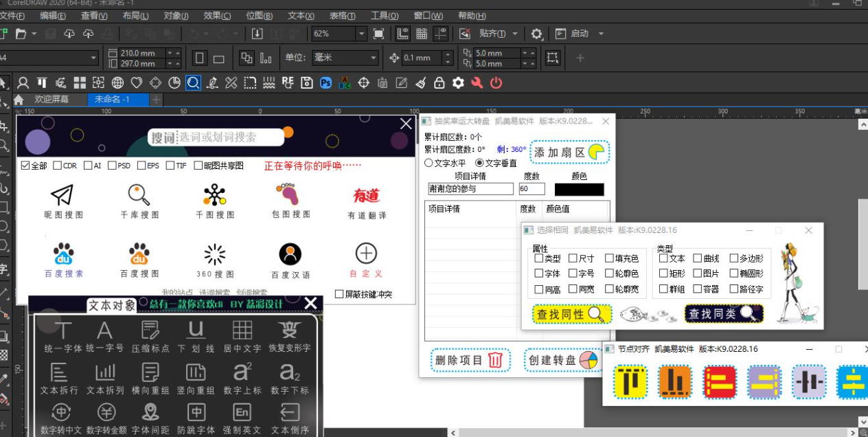Open 有道翻译 icon

366,196
